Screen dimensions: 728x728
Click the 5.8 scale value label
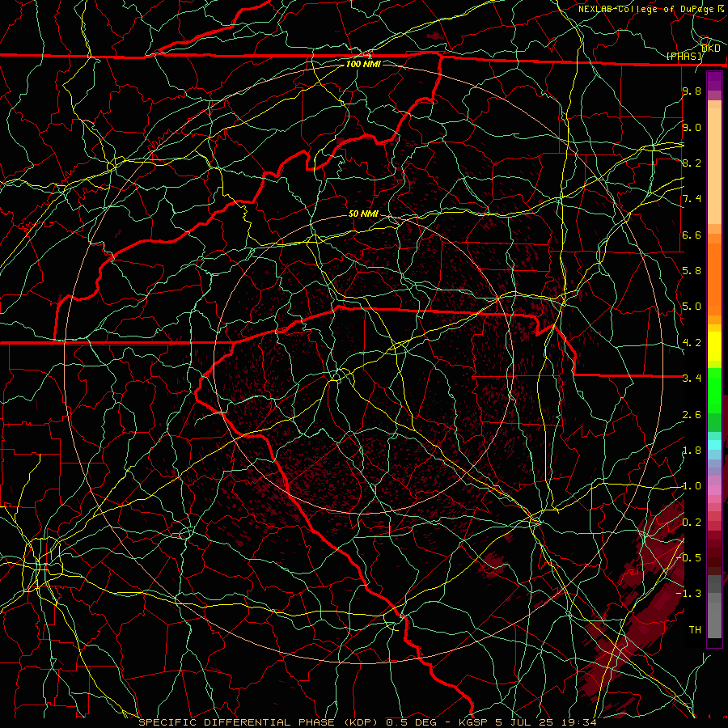click(x=692, y=271)
